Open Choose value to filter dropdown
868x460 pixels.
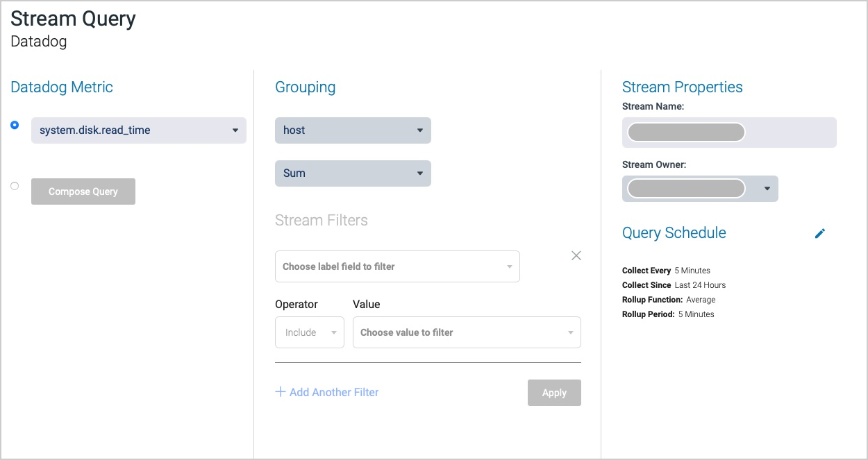(x=467, y=332)
